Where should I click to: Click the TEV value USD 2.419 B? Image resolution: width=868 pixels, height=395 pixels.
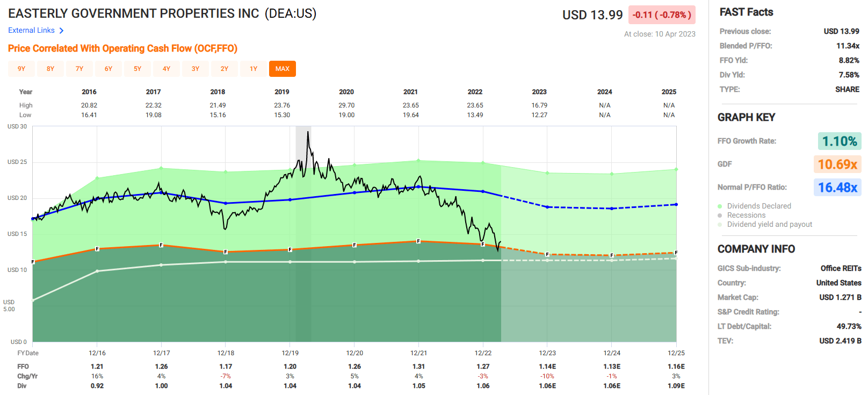[840, 341]
